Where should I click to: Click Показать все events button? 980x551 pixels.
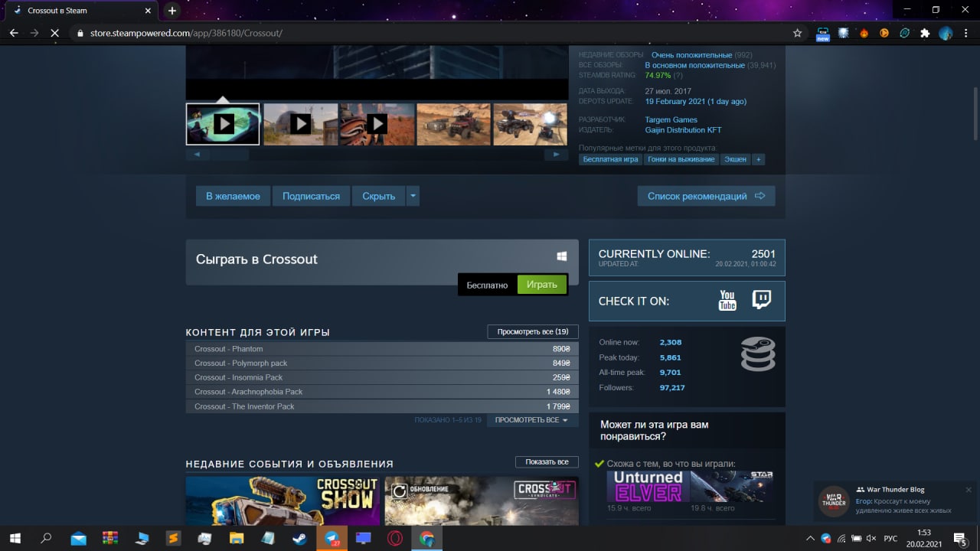point(547,462)
